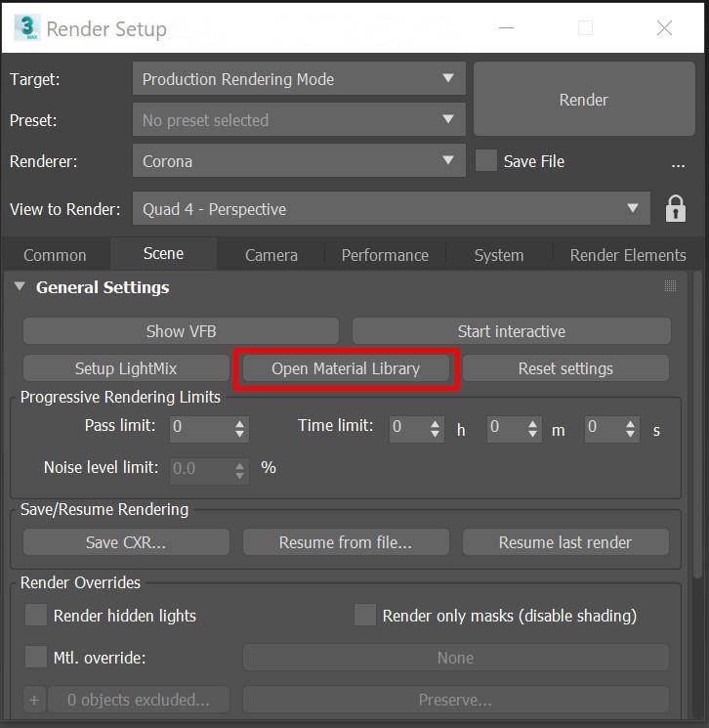This screenshot has height=728, width=709.
Task: Toggle the View to Render lock icon
Action: tap(676, 208)
